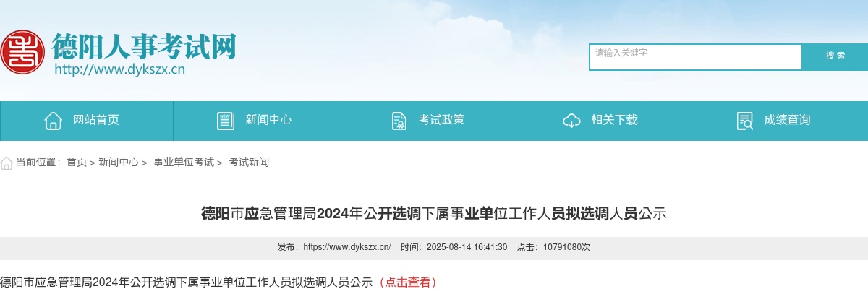Image resolution: width=868 pixels, height=289 pixels.
Task: Go to the 考试政策 menu item
Action: 433,121
